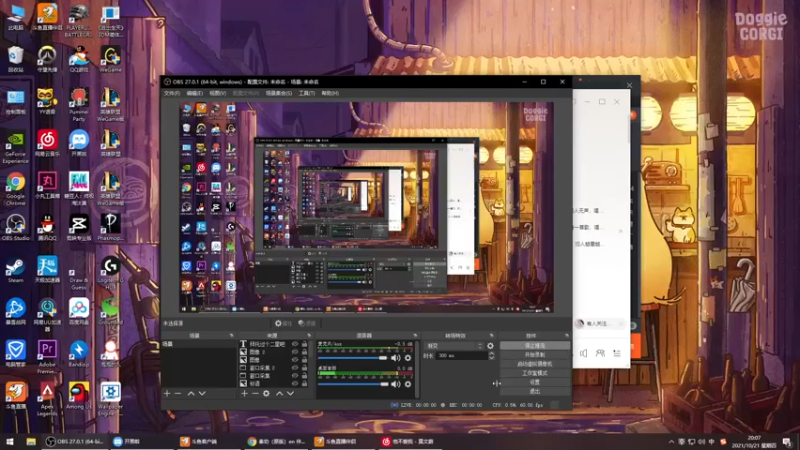800x450 pixels.
Task: Move scene down with the down chevron
Action: [x=202, y=393]
